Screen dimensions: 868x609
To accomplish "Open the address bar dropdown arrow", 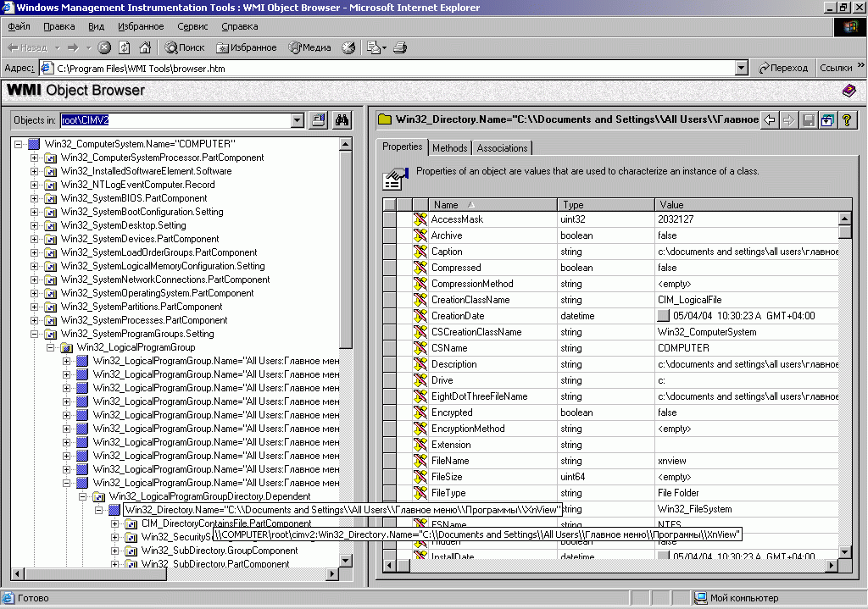I will pos(742,68).
